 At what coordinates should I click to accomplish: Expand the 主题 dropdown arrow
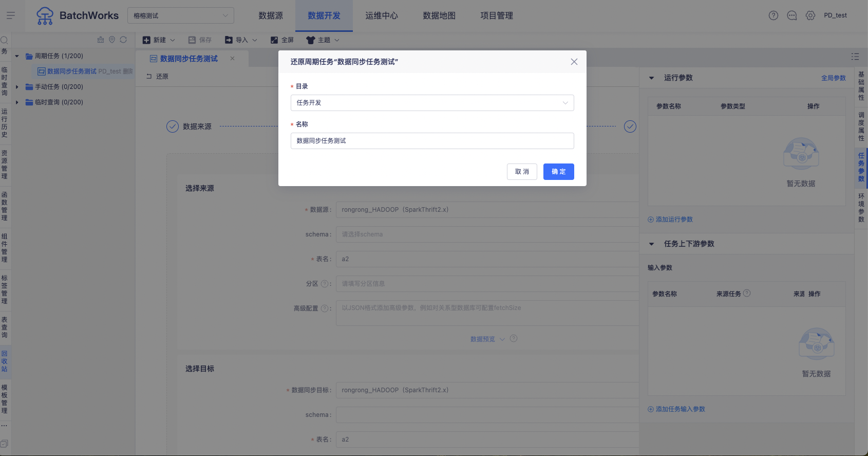tap(337, 40)
